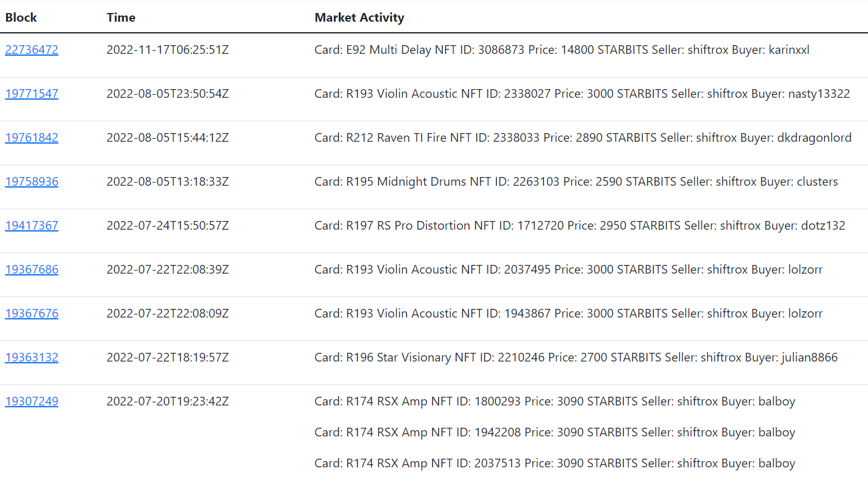The height and width of the screenshot is (489, 868).
Task: Visit block 19363132 link
Action: pos(32,357)
